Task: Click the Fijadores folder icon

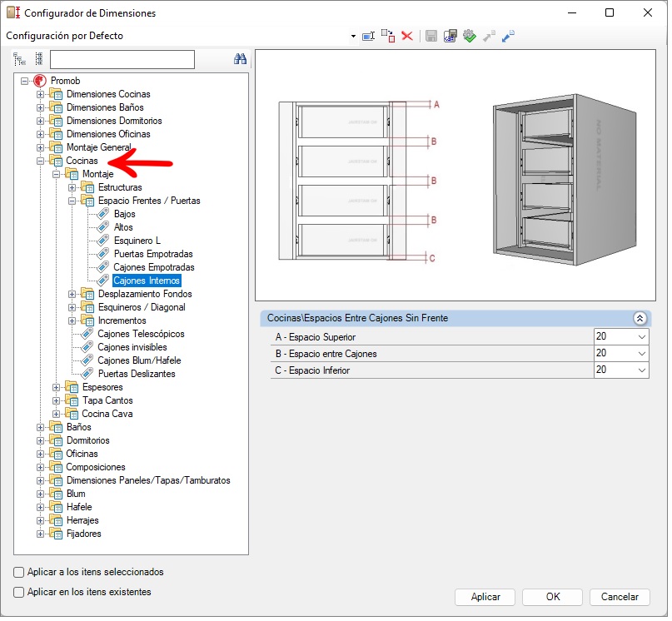Action: tap(56, 534)
